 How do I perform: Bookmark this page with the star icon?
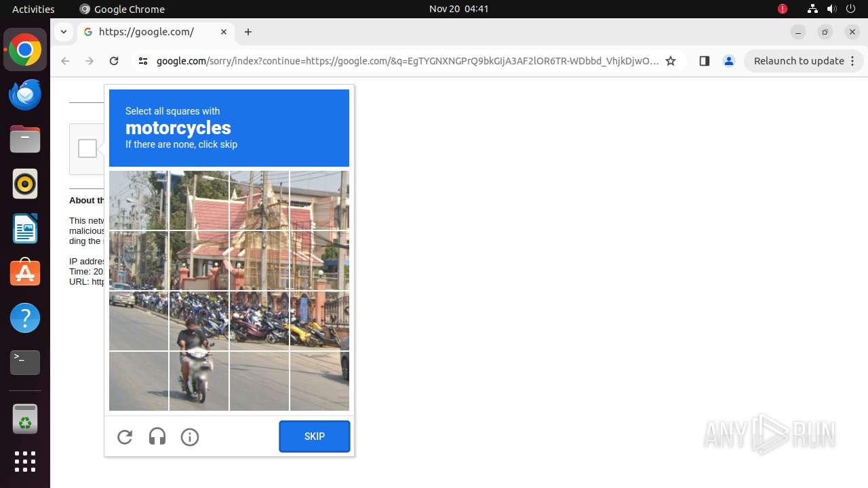click(x=671, y=61)
